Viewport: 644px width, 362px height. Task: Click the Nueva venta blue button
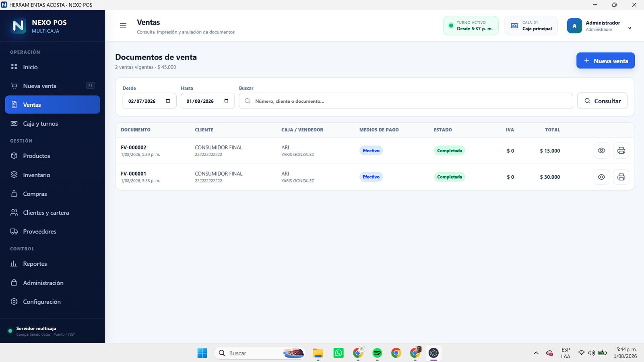pos(605,61)
